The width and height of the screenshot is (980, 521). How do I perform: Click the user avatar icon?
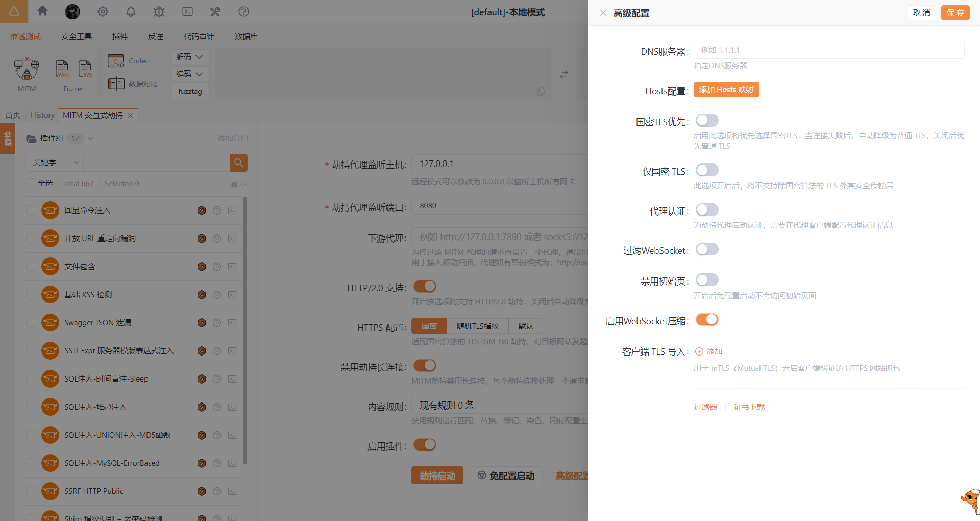coord(72,11)
